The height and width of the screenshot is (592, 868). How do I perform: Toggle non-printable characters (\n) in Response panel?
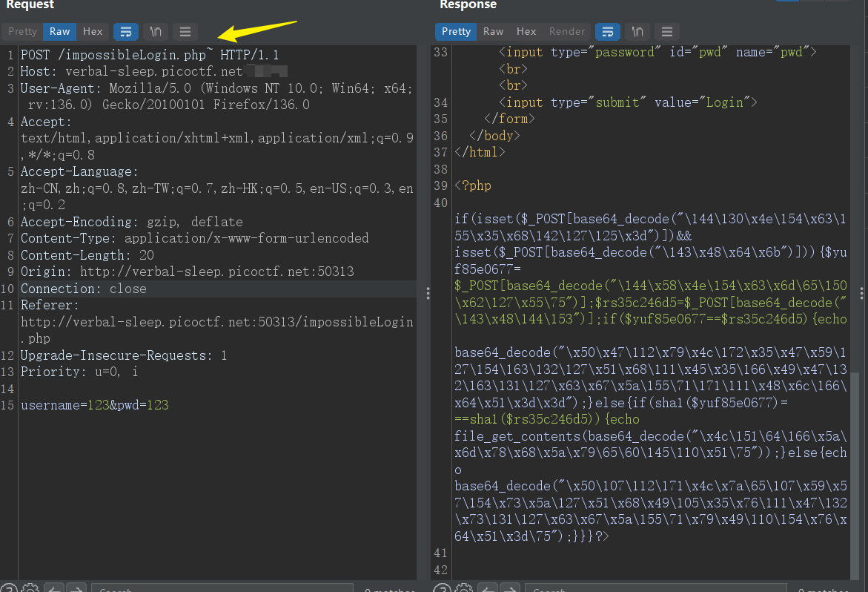coord(637,32)
